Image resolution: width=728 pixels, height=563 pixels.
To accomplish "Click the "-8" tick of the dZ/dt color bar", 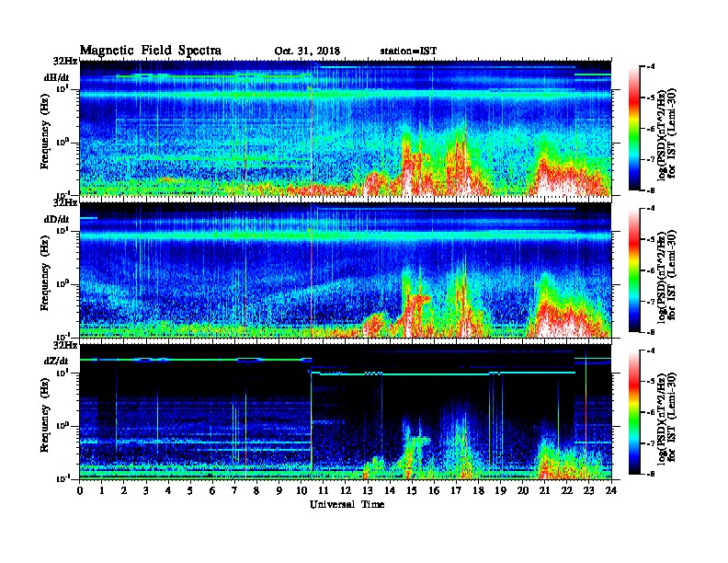I will (652, 474).
